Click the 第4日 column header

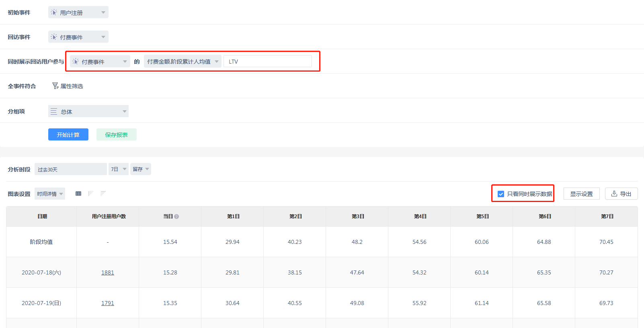pyautogui.click(x=420, y=217)
